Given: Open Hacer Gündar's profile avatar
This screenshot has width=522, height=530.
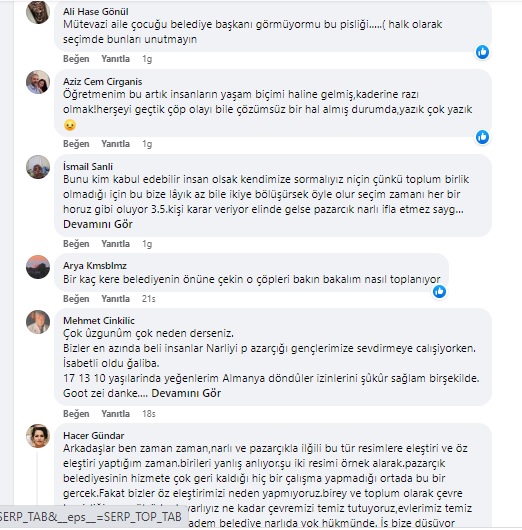Looking at the screenshot, I should click(x=38, y=436).
